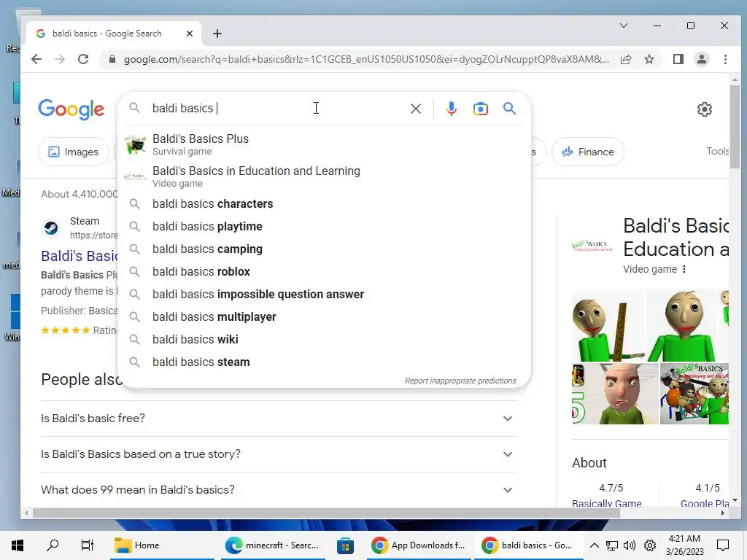
Task: Choose suggestion baldi basics characters
Action: [324, 204]
